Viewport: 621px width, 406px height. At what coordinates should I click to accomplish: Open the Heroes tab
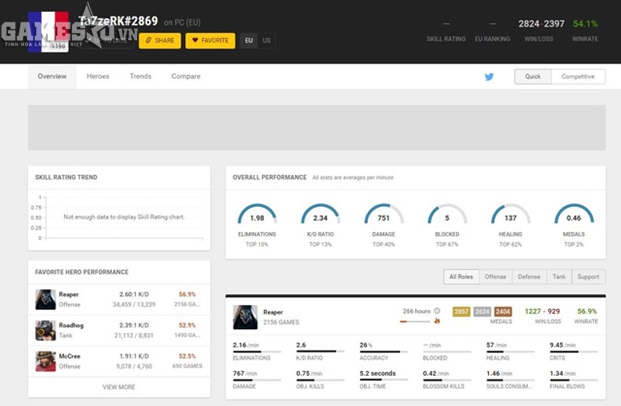pyautogui.click(x=98, y=77)
